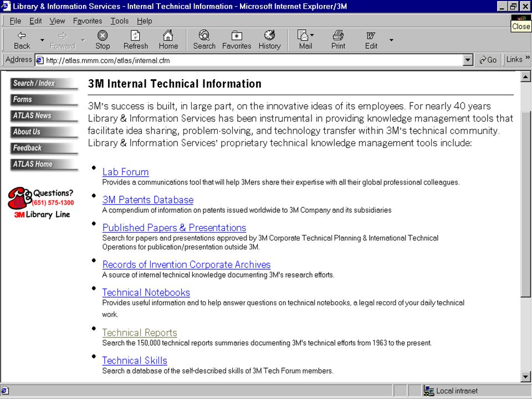Open the Technical Skills link
The height and width of the screenshot is (399, 532).
coord(135,360)
